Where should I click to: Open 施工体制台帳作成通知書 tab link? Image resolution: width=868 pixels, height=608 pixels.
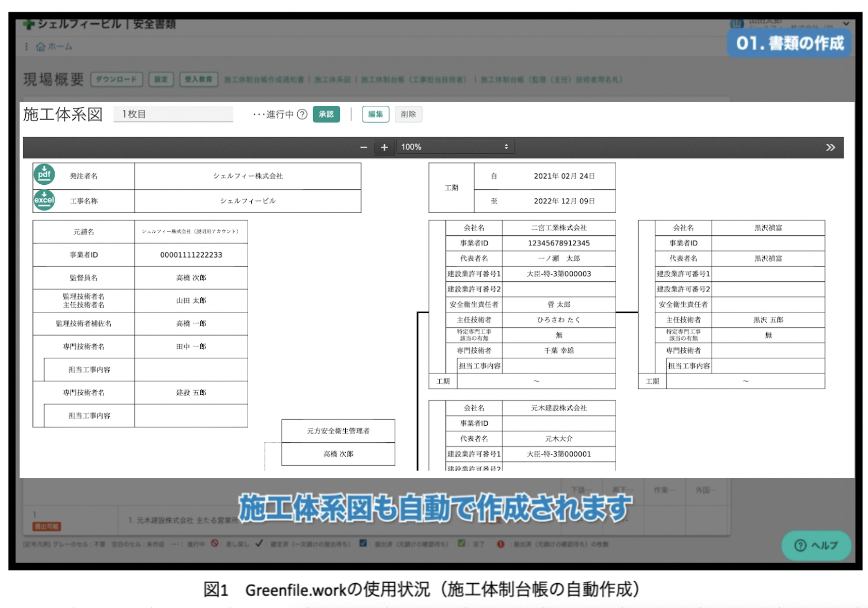tap(264, 79)
